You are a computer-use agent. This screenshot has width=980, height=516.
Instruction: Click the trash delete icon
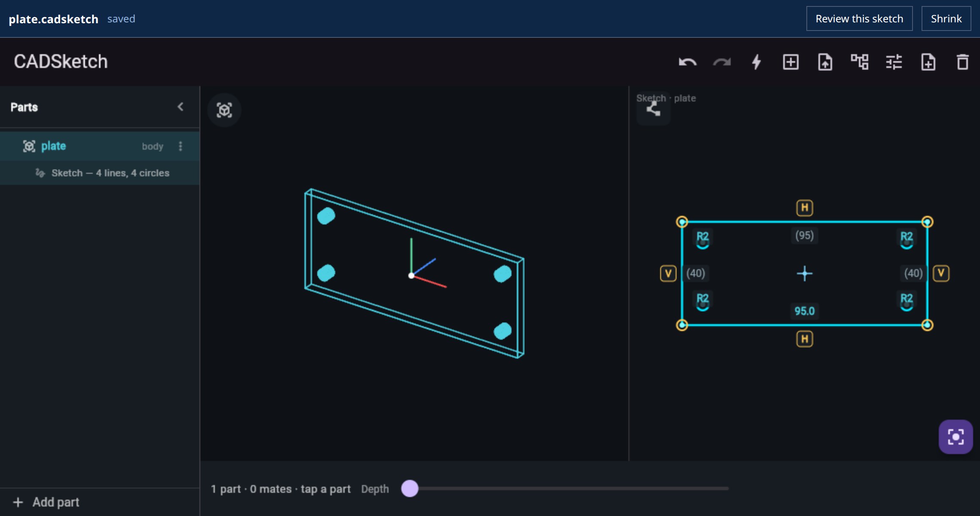point(963,62)
